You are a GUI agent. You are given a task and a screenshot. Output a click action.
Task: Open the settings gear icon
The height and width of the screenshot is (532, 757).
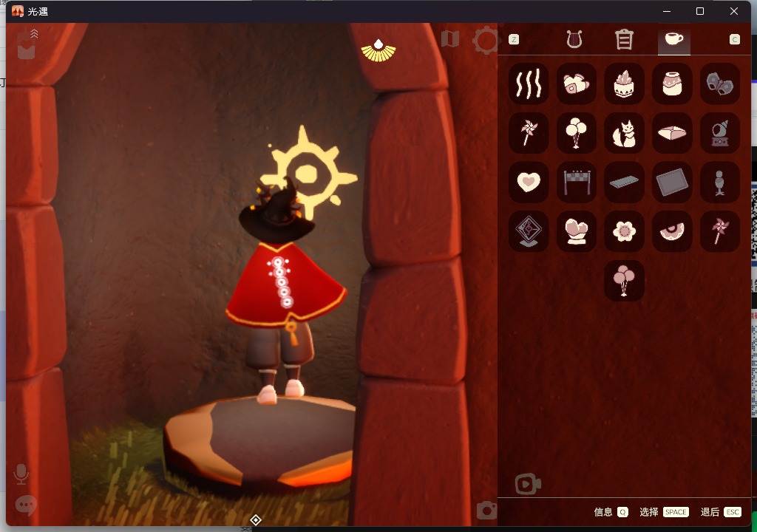coord(485,40)
